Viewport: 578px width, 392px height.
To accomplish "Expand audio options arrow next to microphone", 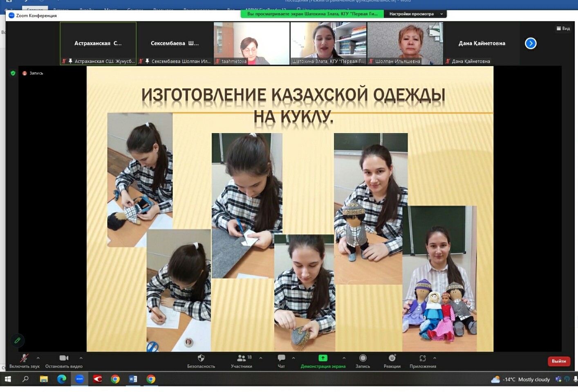I will tap(38, 358).
